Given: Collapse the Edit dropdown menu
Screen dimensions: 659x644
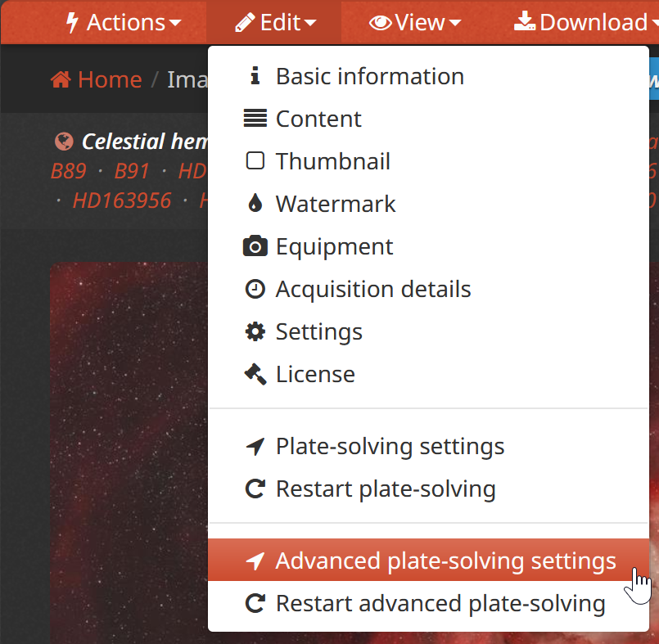Looking at the screenshot, I should coord(275,22).
